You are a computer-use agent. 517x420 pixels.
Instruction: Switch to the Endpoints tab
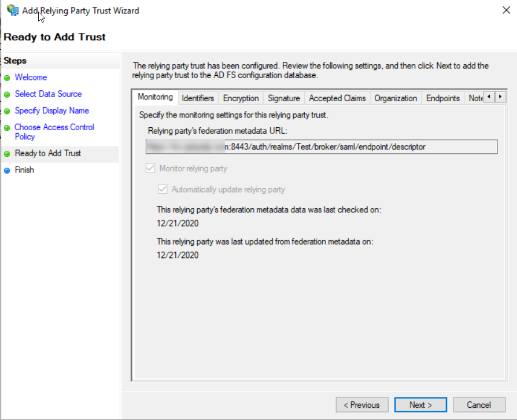442,98
